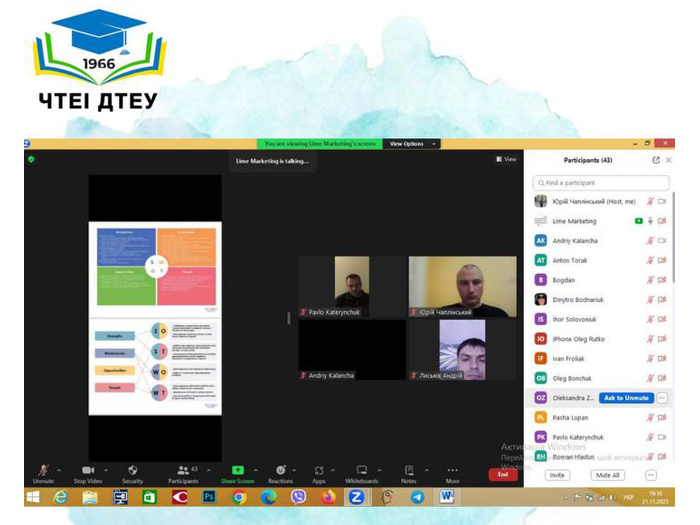This screenshot has height=525, width=700.
Task: Click Ask to Unmute for Oleksandra
Action: [626, 398]
